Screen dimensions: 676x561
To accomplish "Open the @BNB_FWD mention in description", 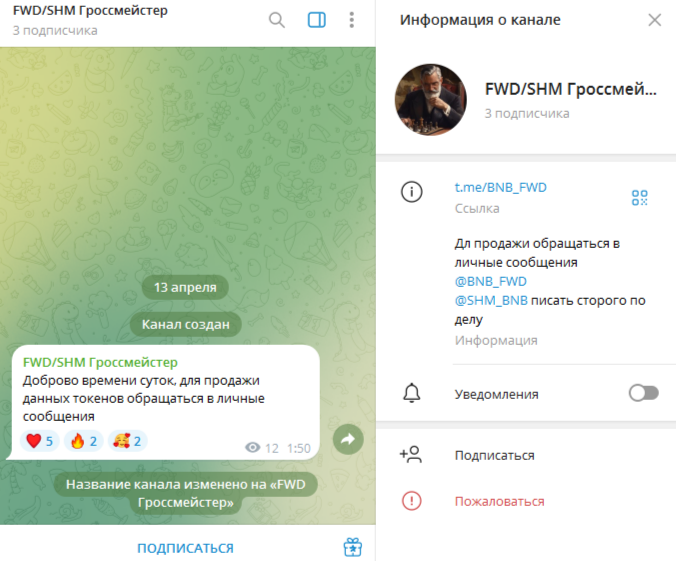I will coord(491,282).
